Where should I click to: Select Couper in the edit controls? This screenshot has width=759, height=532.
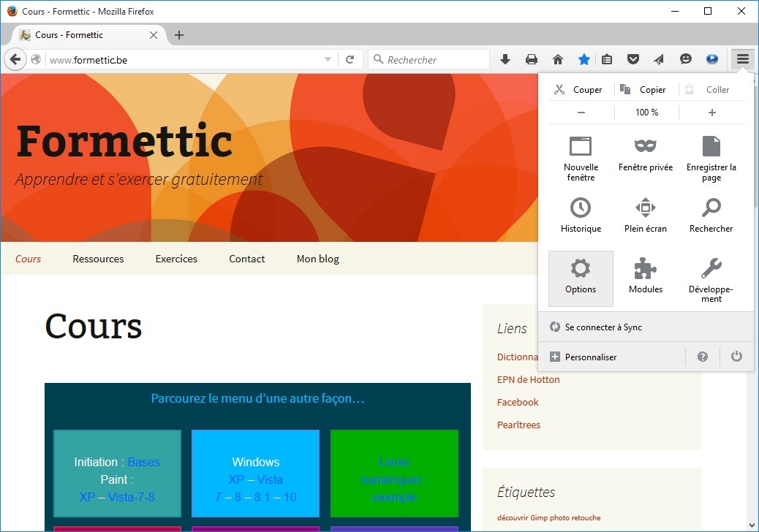click(581, 89)
